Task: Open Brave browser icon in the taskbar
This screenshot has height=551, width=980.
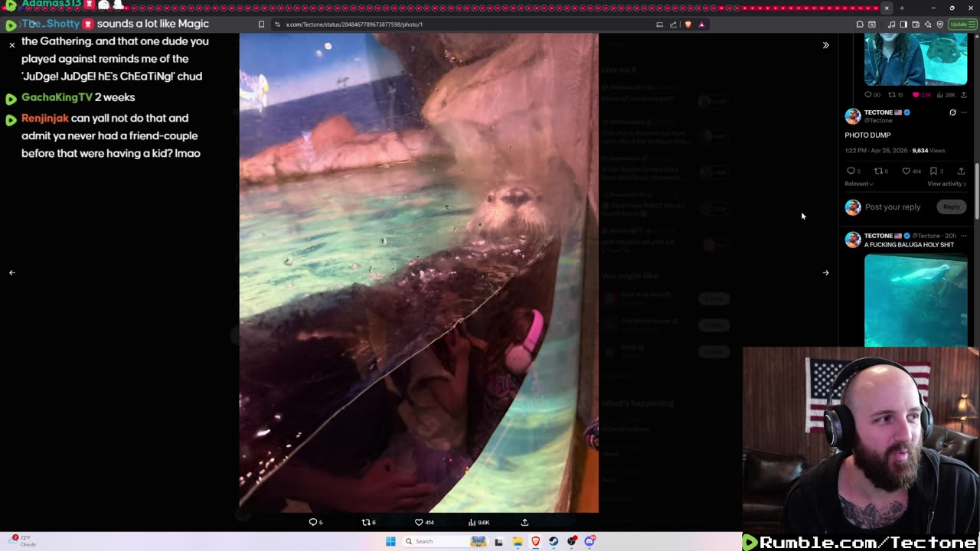Action: [535, 541]
